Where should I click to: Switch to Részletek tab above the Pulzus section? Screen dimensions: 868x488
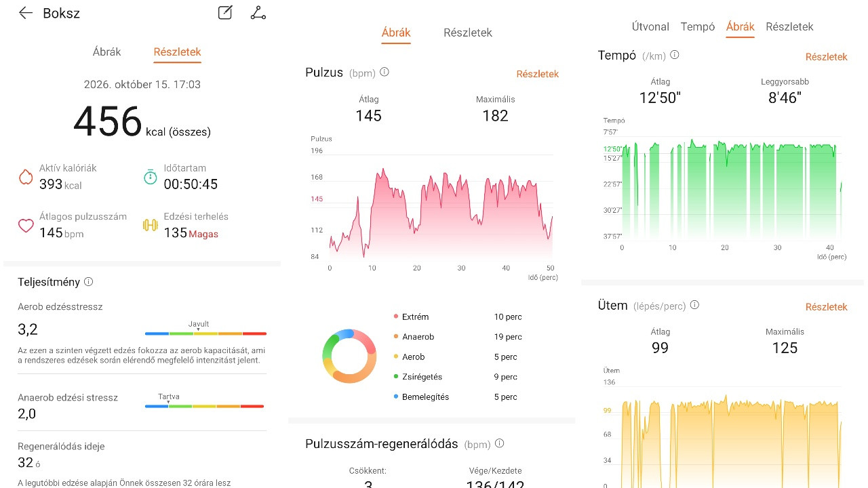point(468,33)
